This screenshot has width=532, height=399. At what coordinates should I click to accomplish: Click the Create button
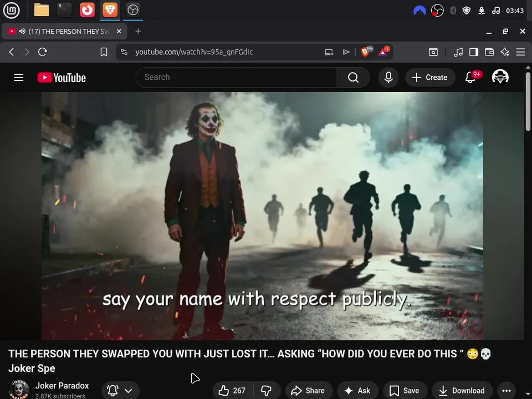[x=430, y=78]
